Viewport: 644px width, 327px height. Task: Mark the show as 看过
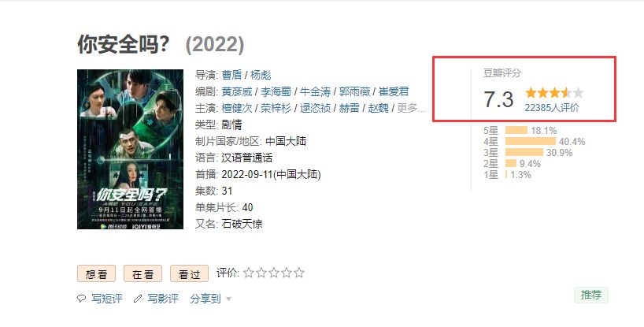[189, 273]
